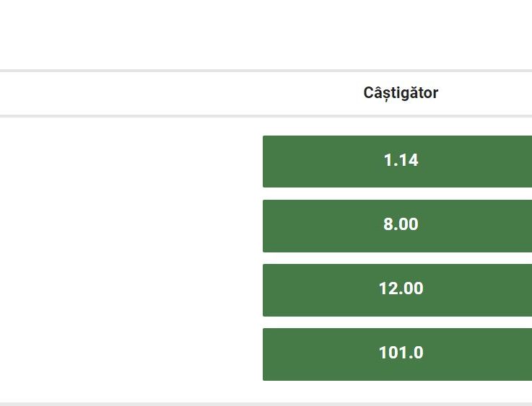Image resolution: width=532 pixels, height=406 pixels.
Task: Choose the green cell showing 8.00
Action: [x=397, y=226]
